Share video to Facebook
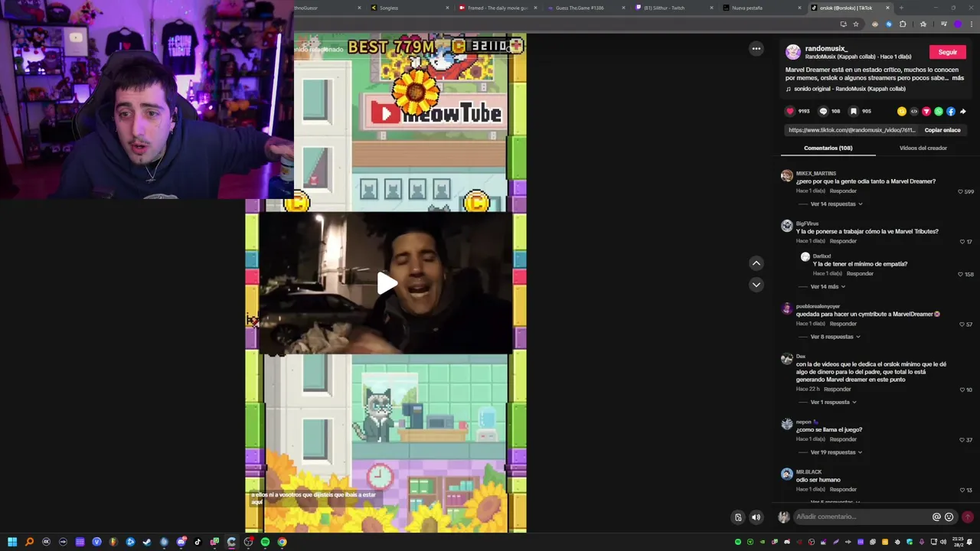The width and height of the screenshot is (980, 551). (951, 111)
